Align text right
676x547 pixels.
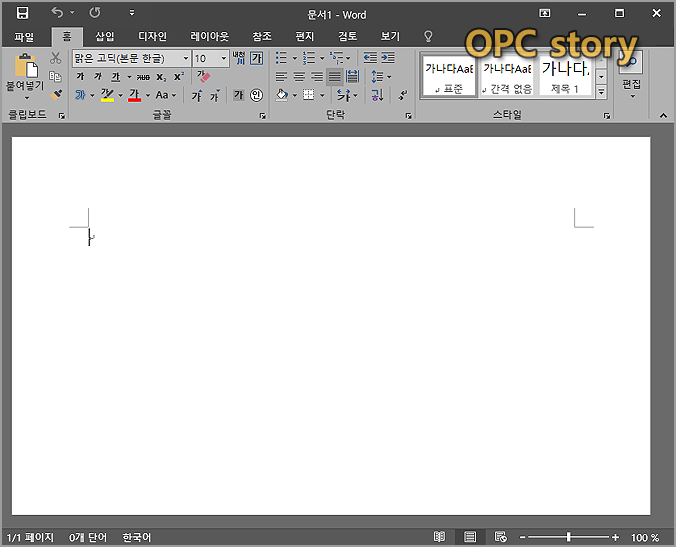(317, 77)
